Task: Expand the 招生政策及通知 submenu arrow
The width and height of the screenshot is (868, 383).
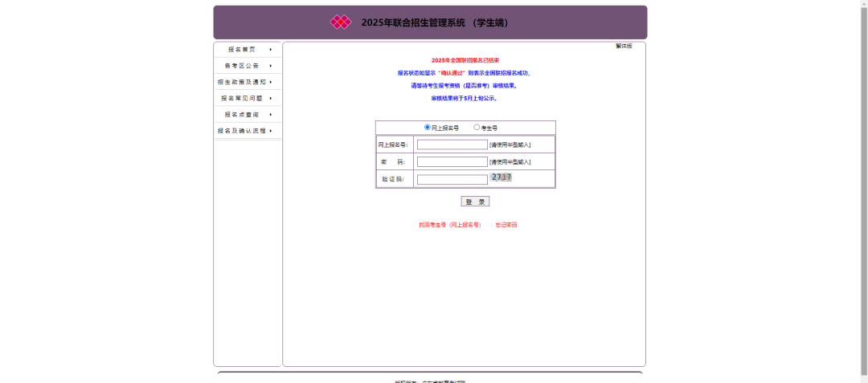Action: 271,82
